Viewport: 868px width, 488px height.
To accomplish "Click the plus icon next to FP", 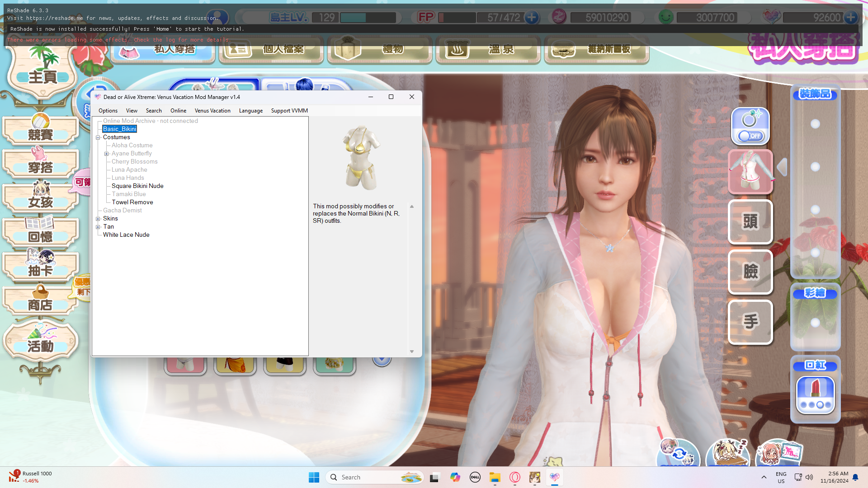I will (x=532, y=18).
